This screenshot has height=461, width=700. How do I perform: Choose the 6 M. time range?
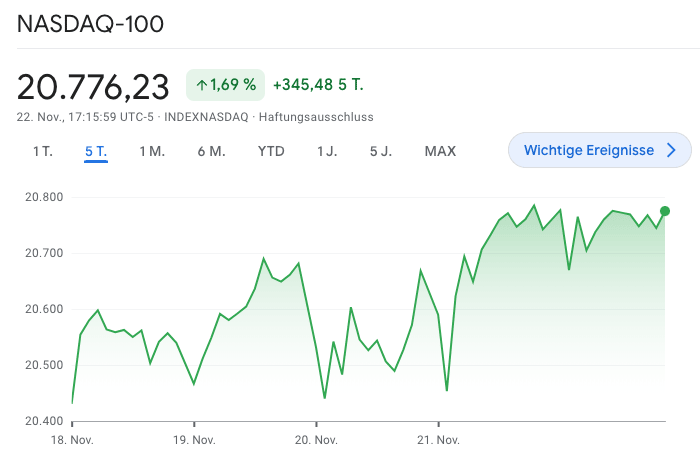(211, 151)
